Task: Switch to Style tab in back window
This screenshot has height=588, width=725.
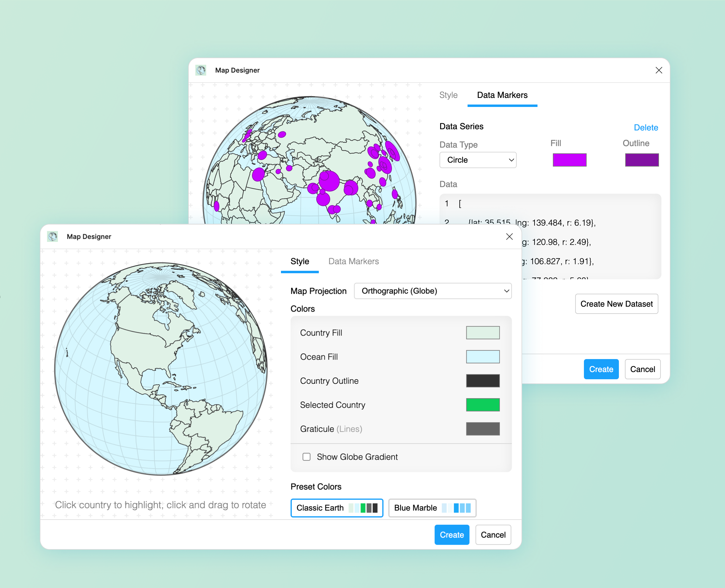Action: (448, 95)
